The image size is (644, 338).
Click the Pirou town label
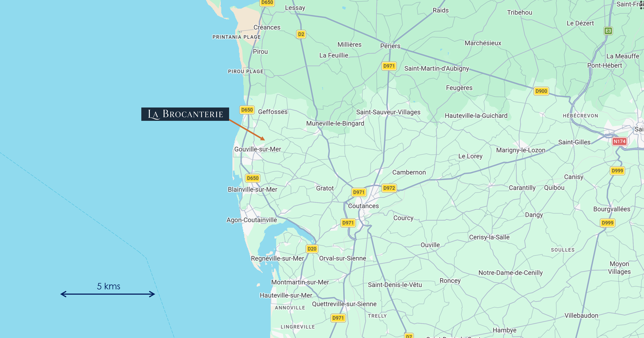coord(260,52)
